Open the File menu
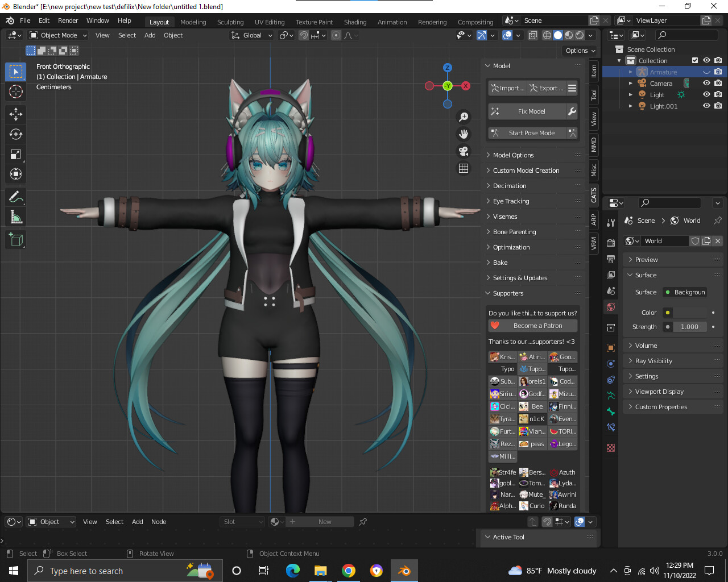This screenshot has width=728, height=582. (25, 20)
